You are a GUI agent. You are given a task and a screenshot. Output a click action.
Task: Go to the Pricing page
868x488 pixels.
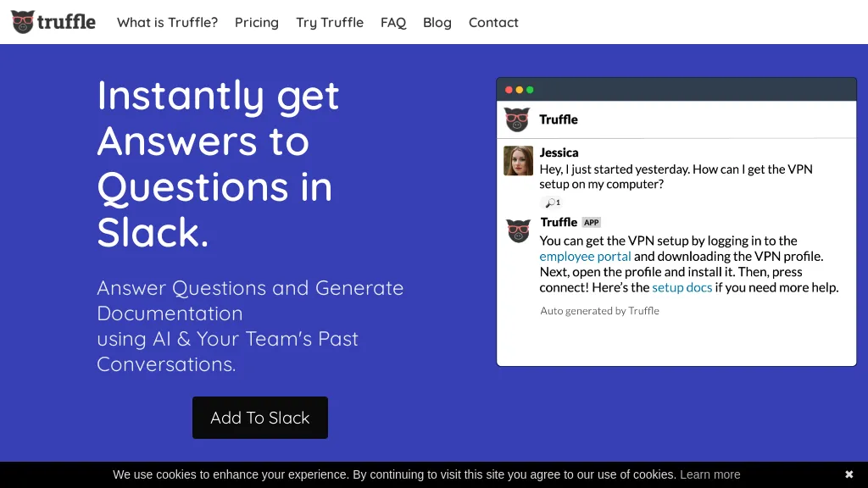click(x=257, y=23)
